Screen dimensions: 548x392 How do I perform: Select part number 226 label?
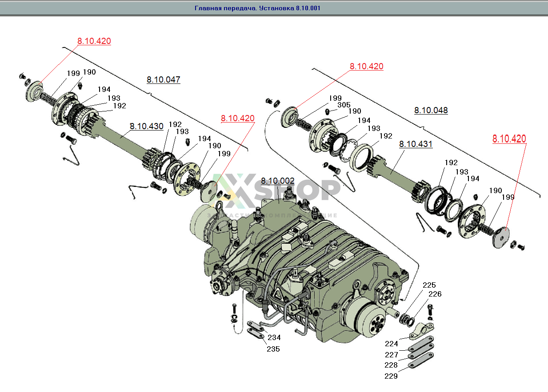coord(435,294)
